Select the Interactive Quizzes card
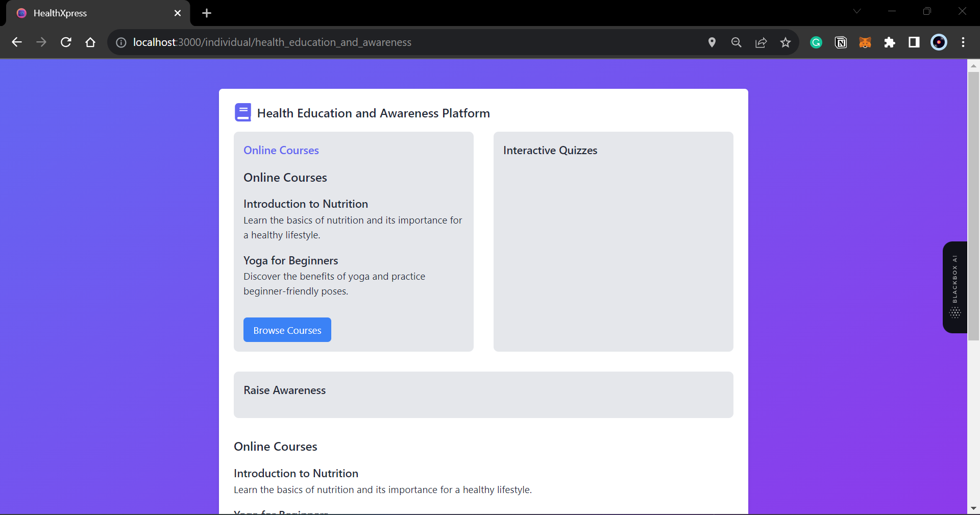The height and width of the screenshot is (515, 980). pyautogui.click(x=614, y=241)
